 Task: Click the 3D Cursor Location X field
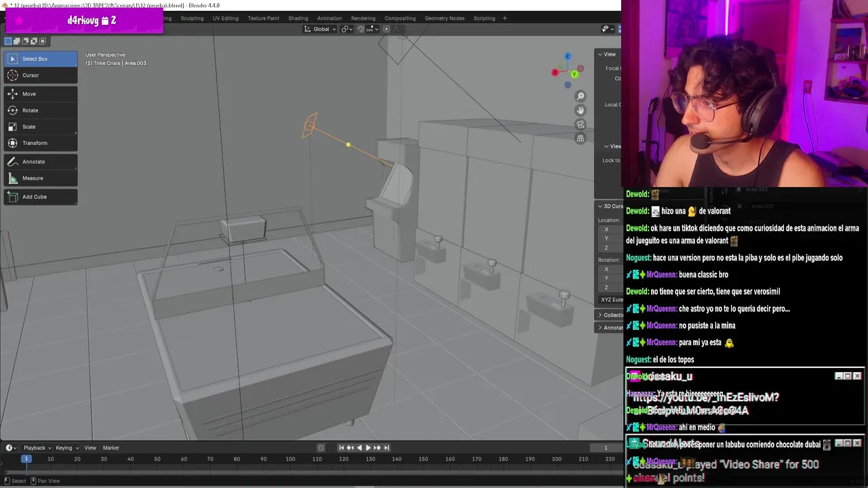tap(611, 230)
